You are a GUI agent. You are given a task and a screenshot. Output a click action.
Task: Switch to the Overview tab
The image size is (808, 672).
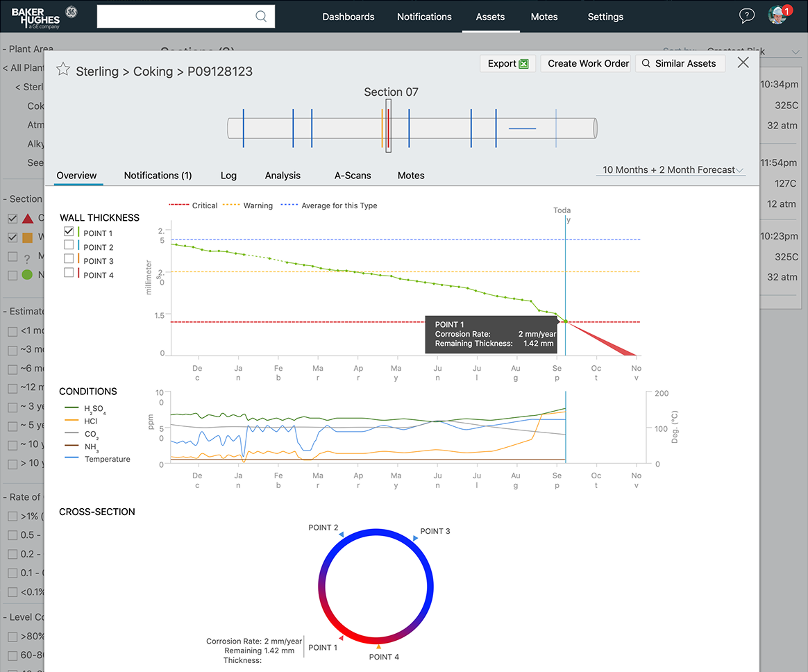(77, 175)
